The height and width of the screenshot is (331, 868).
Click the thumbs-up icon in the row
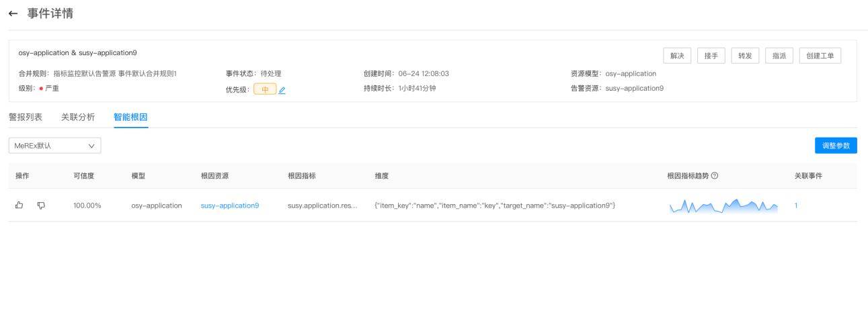coord(19,205)
